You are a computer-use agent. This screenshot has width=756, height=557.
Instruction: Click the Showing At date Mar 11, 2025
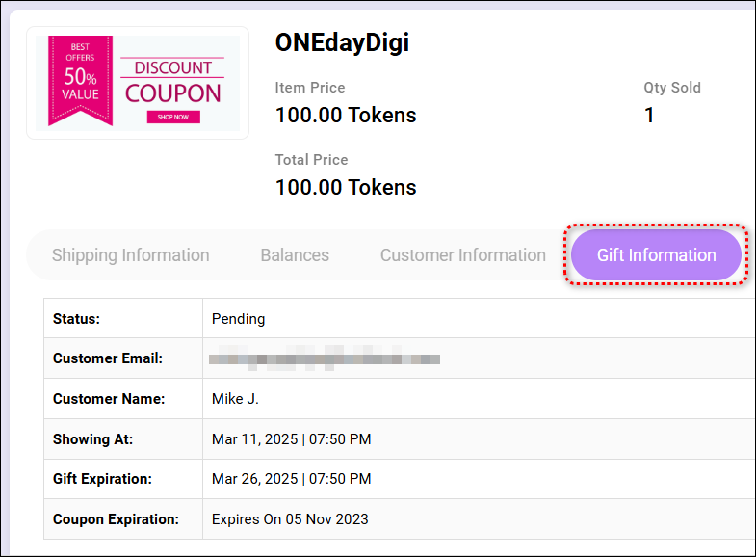(x=291, y=439)
